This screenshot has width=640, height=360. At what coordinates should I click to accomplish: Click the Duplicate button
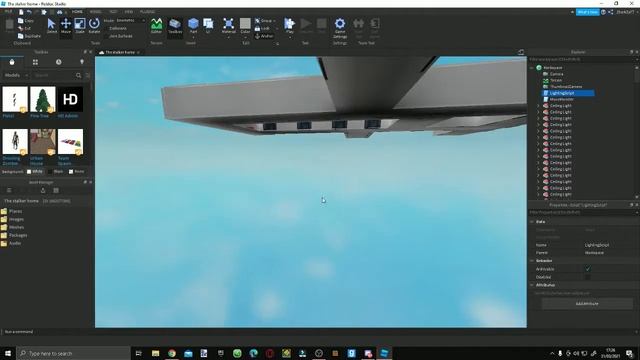(29, 36)
